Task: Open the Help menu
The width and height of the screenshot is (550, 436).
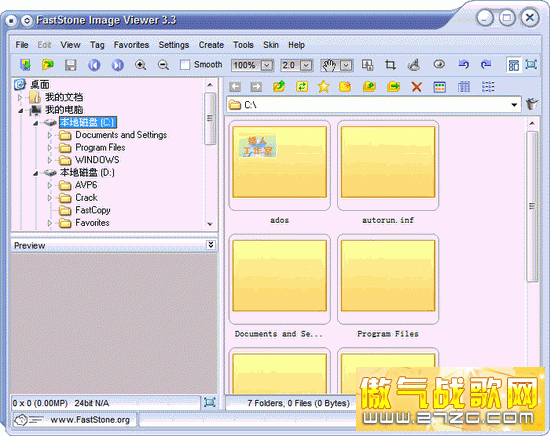Action: pos(296,45)
